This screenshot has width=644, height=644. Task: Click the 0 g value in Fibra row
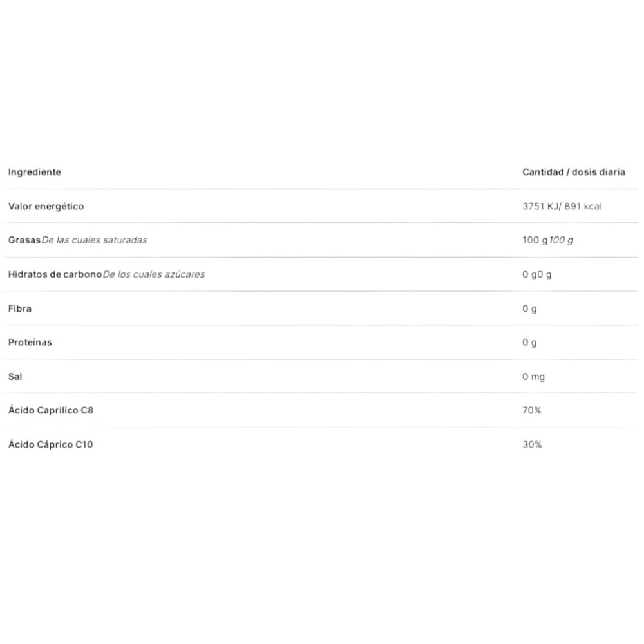coord(529,308)
